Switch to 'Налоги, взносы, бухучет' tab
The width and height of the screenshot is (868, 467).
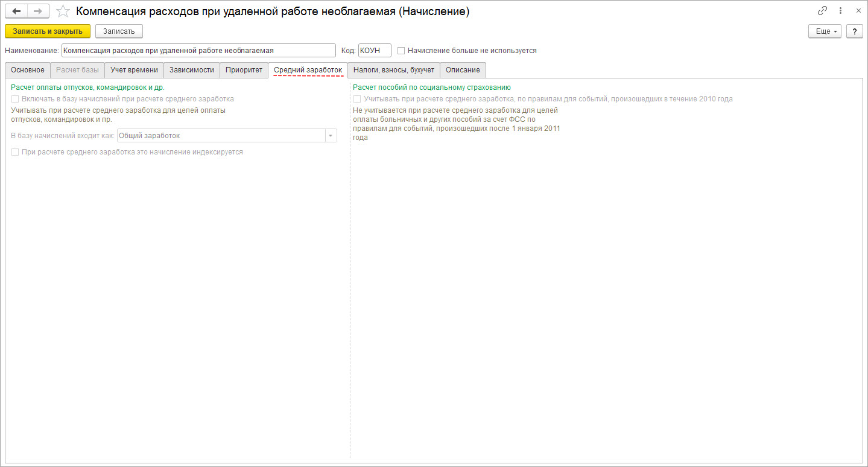pos(394,70)
